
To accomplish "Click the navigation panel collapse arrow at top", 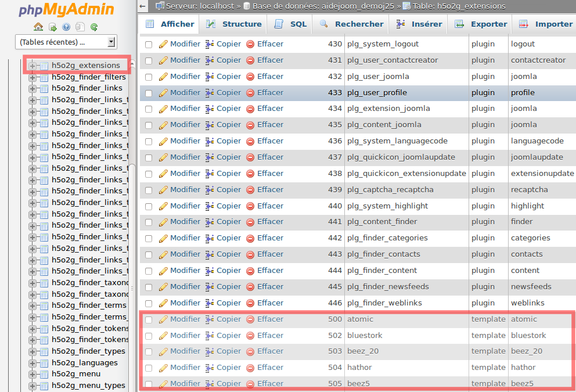I will (x=143, y=6).
